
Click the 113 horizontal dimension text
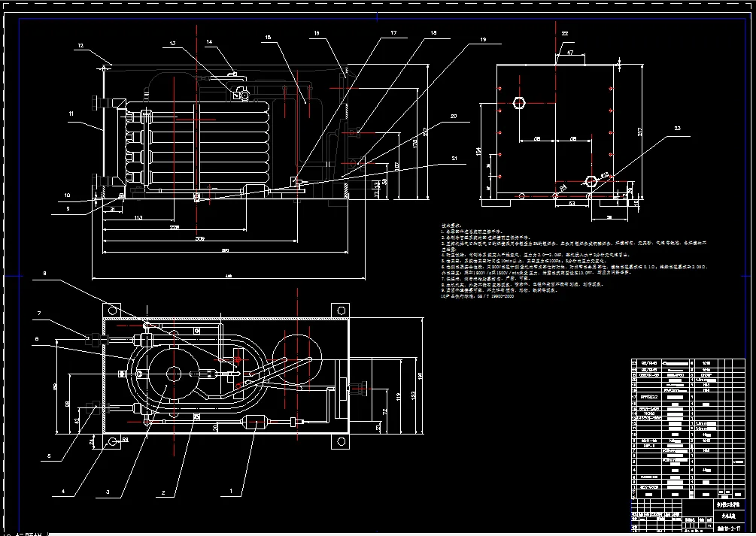pyautogui.click(x=138, y=218)
